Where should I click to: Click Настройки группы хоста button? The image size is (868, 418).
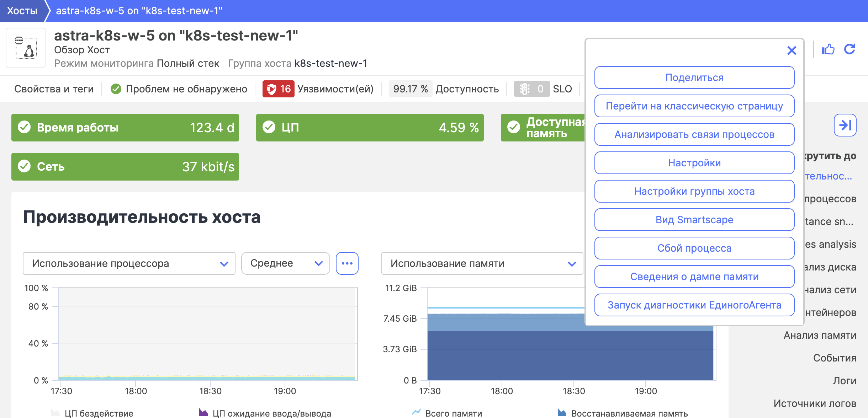click(694, 191)
